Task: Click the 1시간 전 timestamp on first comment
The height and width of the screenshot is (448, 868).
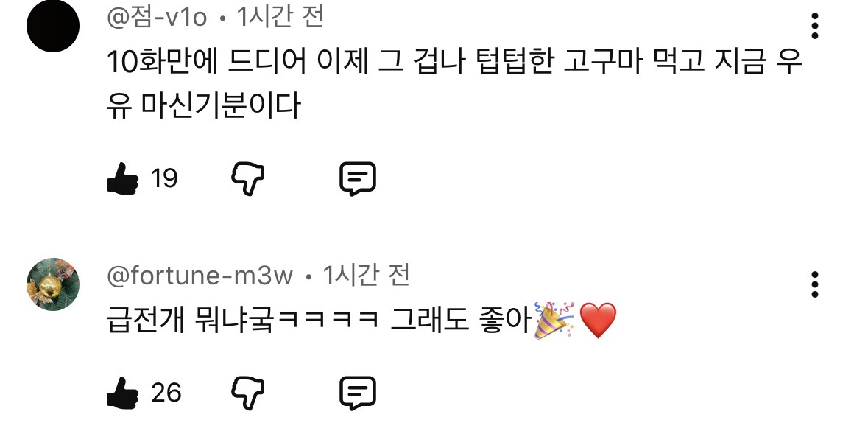Action: (x=280, y=17)
